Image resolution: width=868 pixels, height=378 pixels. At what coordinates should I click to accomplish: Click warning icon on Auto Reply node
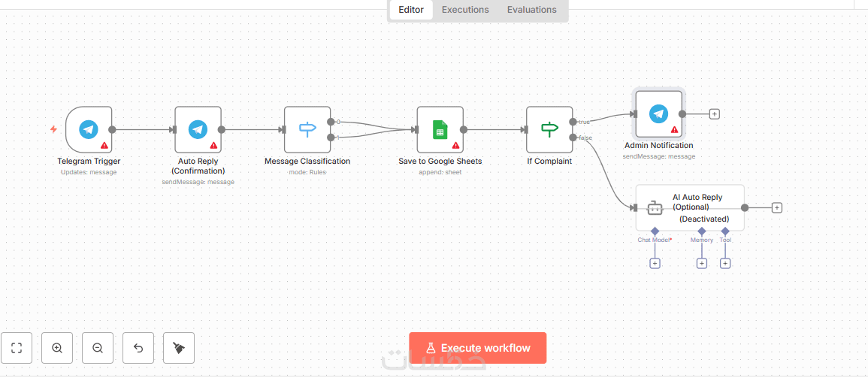(213, 146)
